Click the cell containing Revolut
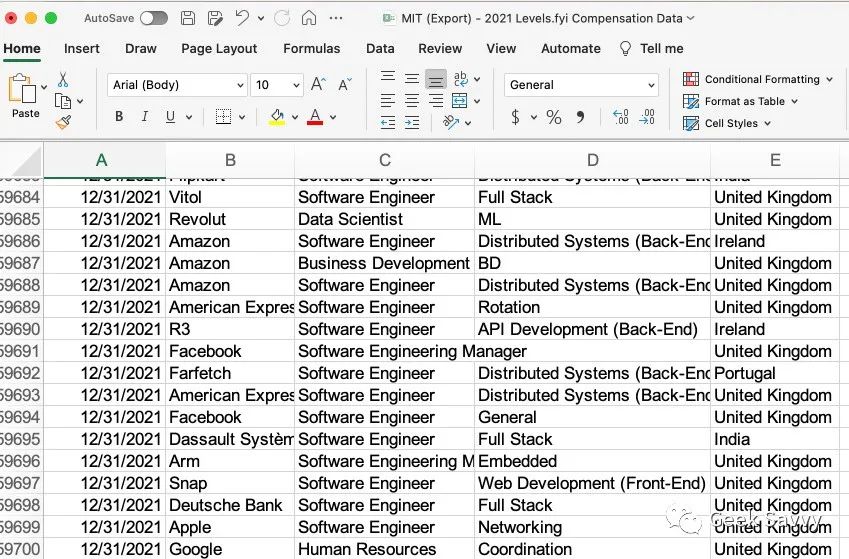 pyautogui.click(x=230, y=219)
